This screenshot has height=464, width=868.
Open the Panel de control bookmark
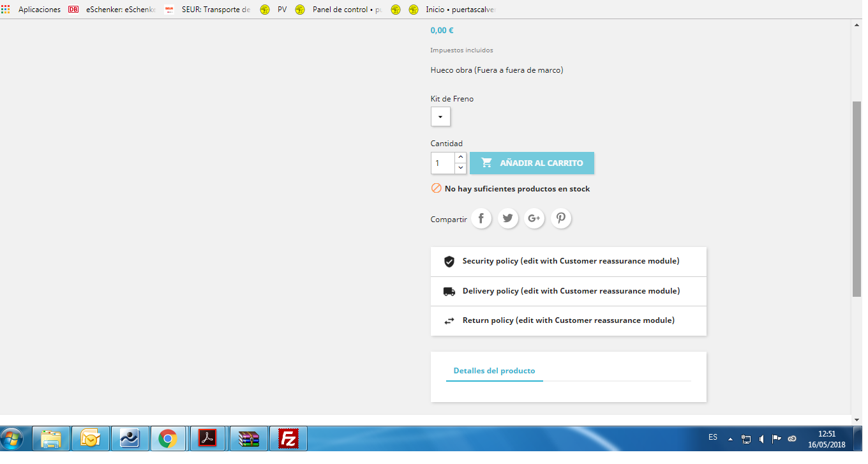point(339,10)
